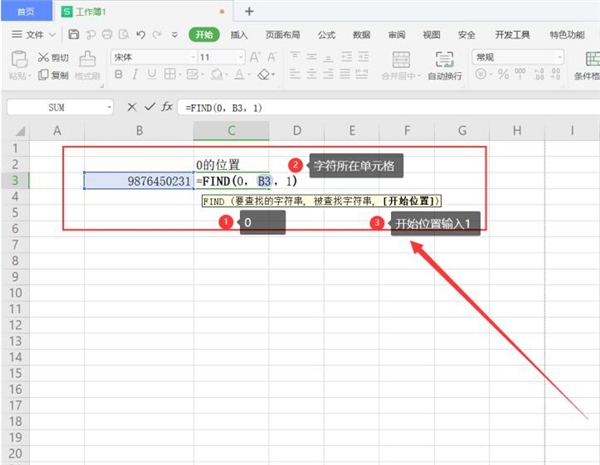The width and height of the screenshot is (600, 465).
Task: Toggle Italic formatting
Action: [135, 75]
